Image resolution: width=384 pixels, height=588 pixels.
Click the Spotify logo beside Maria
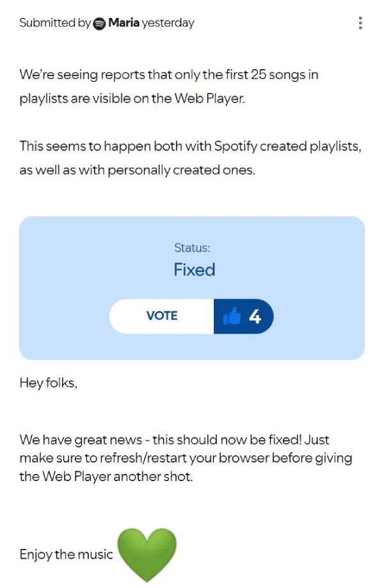click(99, 24)
